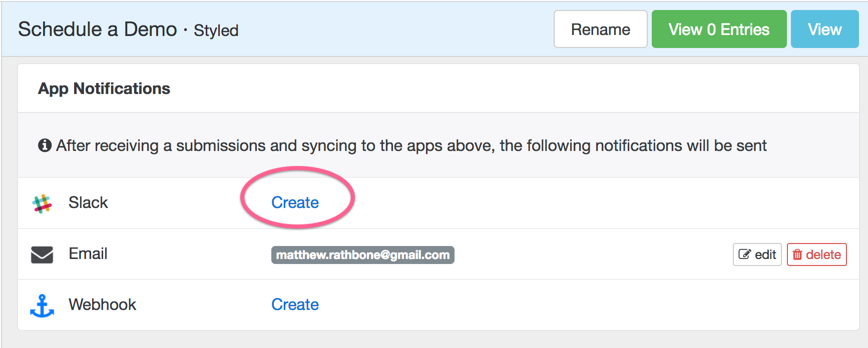
Task: Create a Webhook notification
Action: point(295,304)
